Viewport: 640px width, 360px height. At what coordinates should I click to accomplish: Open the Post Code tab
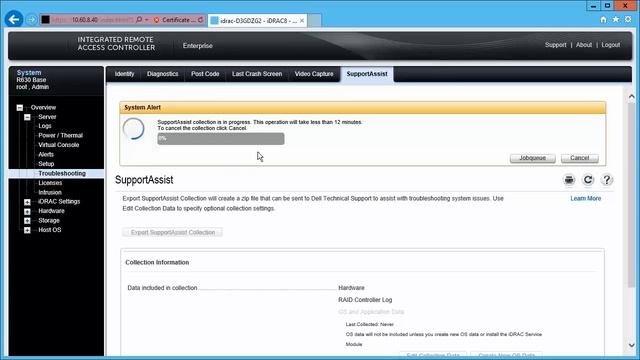point(205,74)
